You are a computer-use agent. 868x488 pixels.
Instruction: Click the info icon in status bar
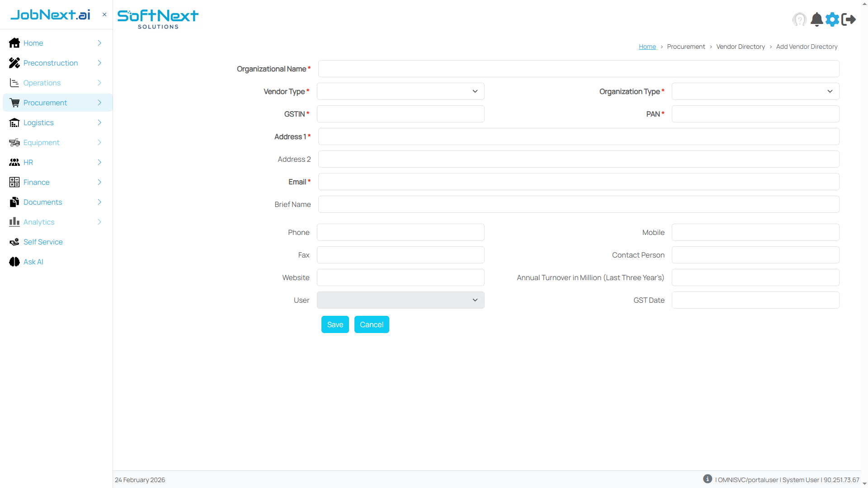(708, 479)
